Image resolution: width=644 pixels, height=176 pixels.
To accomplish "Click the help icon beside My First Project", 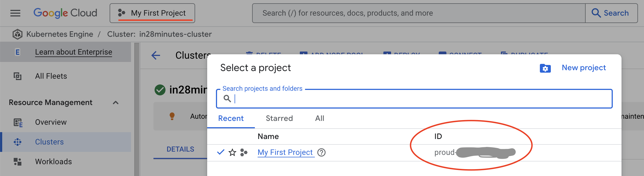I will tap(321, 152).
